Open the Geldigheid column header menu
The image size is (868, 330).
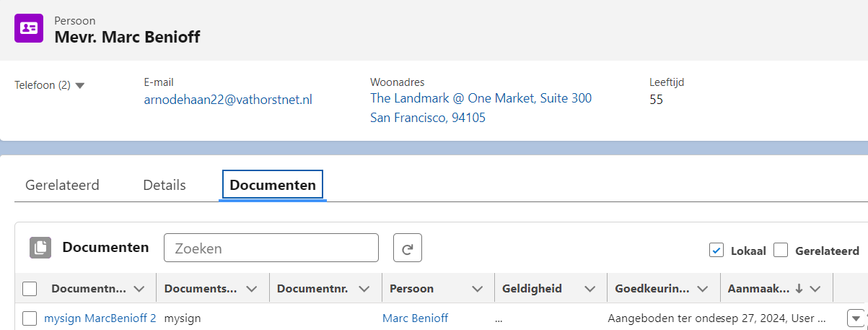coord(589,289)
